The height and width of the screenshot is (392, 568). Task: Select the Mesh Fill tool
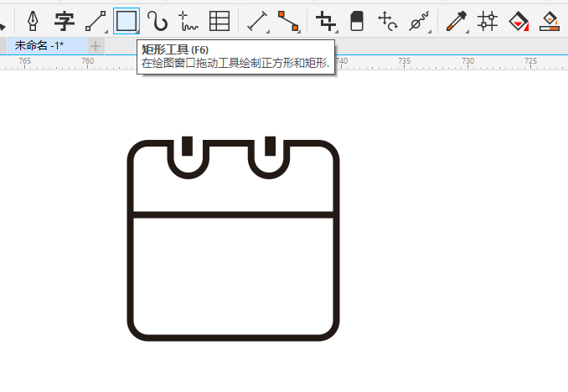(488, 21)
